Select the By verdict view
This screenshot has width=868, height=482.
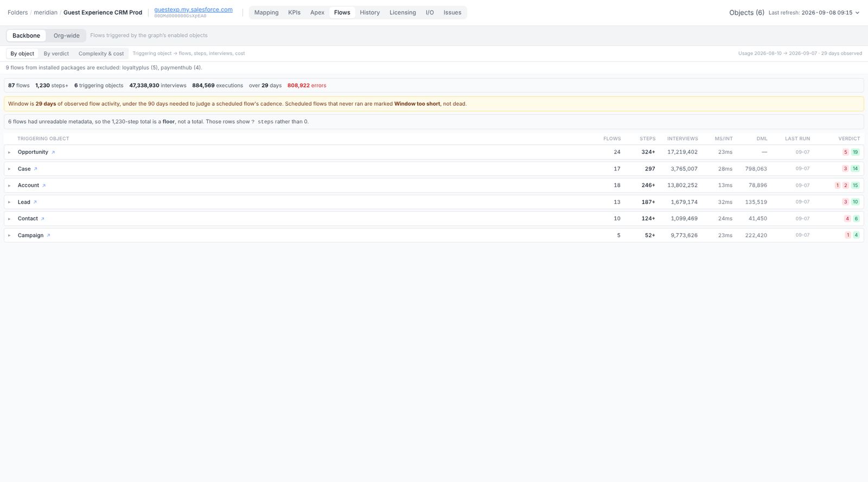56,54
